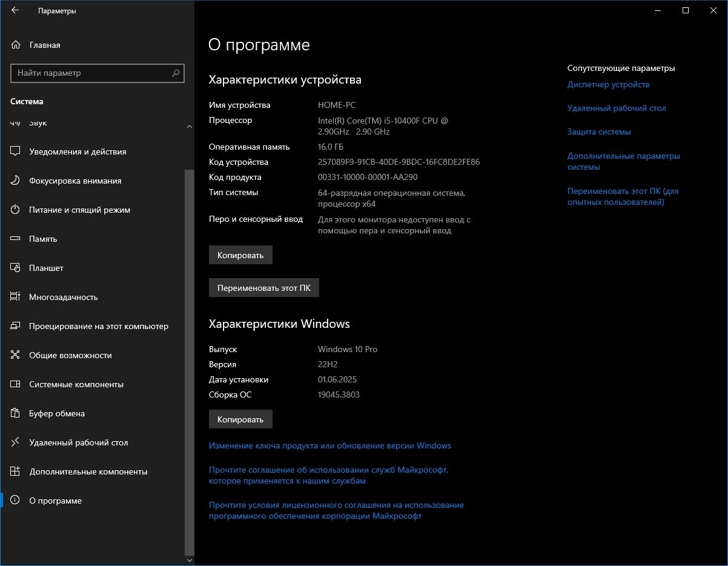The width and height of the screenshot is (728, 566).
Task: Click the Главная home icon
Action: pos(16,45)
